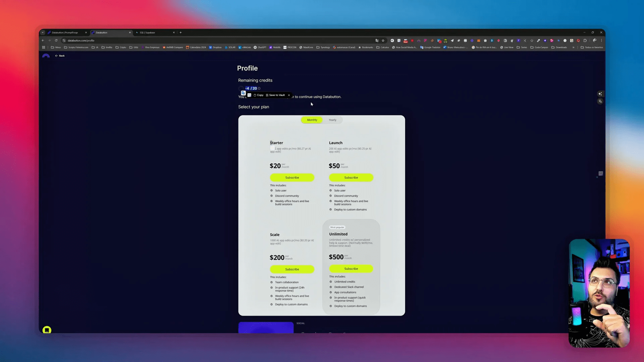Subscribe to the Starter $20 plan
This screenshot has height=362, width=644.
[292, 178]
